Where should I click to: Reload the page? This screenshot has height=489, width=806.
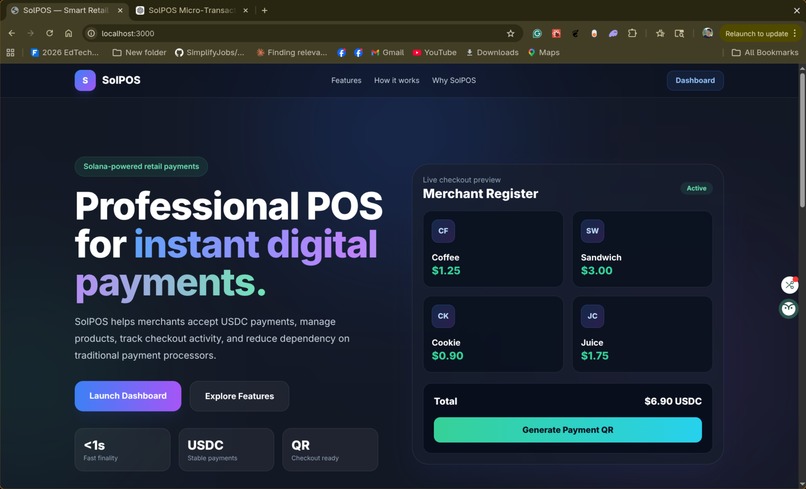(x=49, y=33)
